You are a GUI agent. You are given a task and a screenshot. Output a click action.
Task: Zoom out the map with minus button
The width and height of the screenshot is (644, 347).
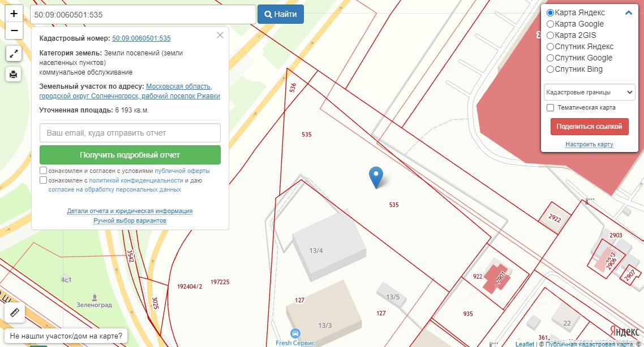[14, 31]
